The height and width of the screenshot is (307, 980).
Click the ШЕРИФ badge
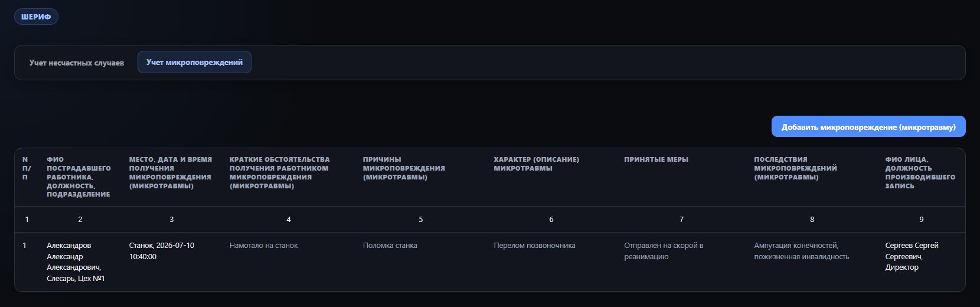(x=36, y=17)
